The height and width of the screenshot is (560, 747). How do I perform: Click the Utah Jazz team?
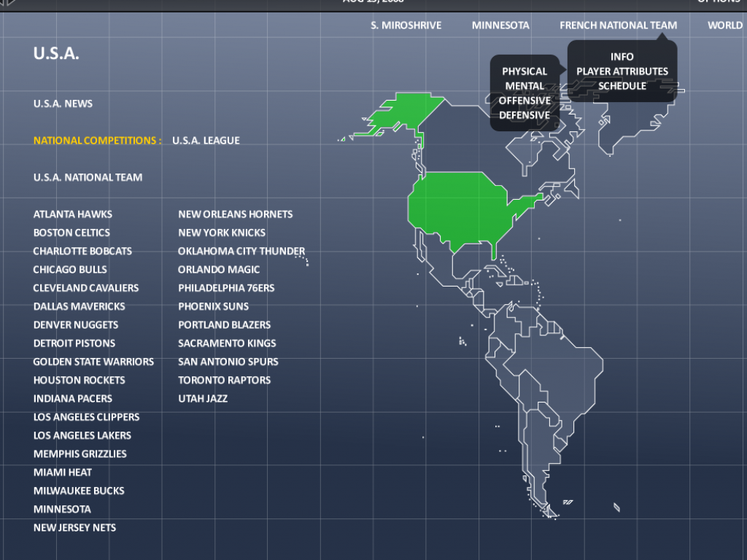(x=203, y=399)
